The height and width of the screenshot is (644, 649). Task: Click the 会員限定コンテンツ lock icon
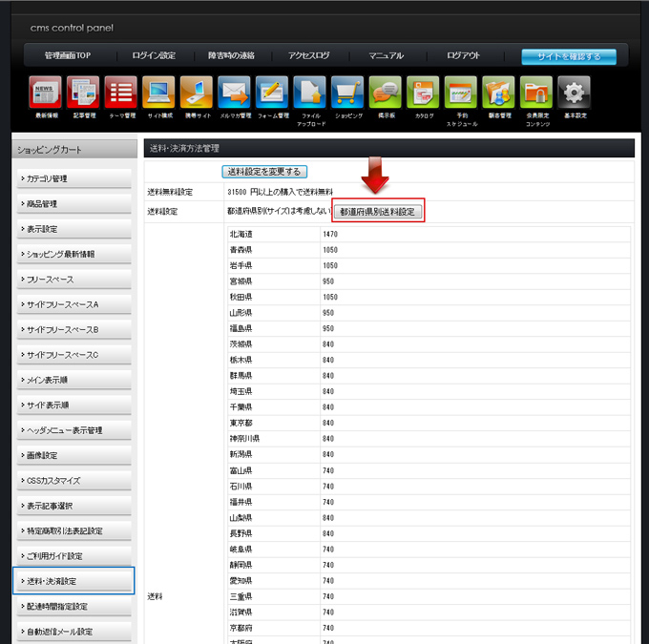tap(536, 93)
